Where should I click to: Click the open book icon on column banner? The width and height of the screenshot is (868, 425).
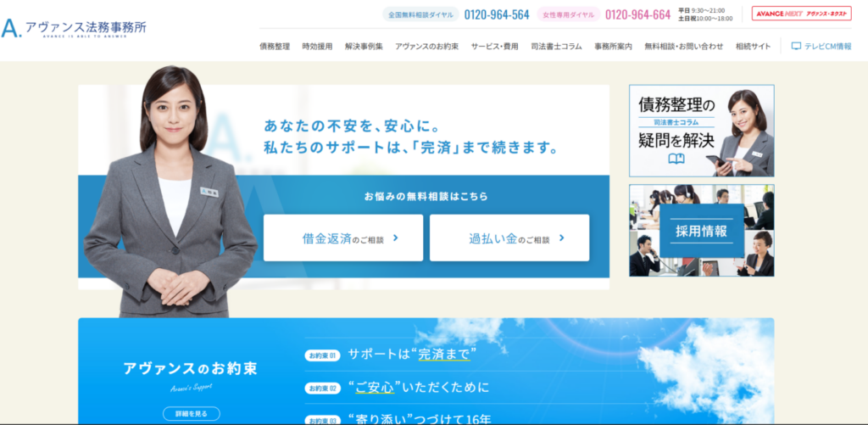(676, 159)
